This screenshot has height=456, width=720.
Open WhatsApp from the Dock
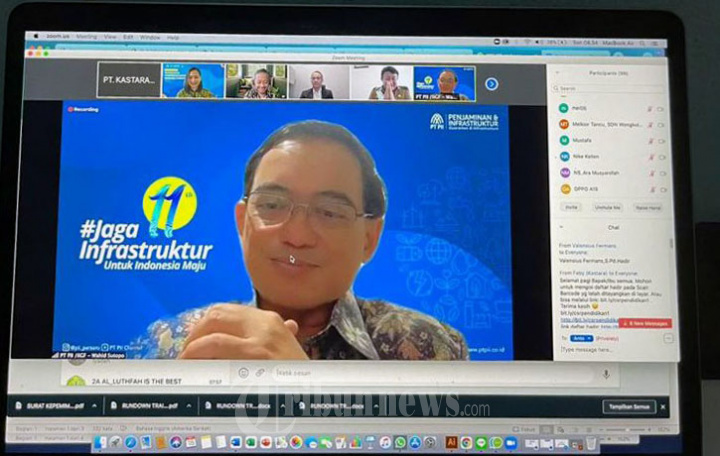pyautogui.click(x=400, y=443)
